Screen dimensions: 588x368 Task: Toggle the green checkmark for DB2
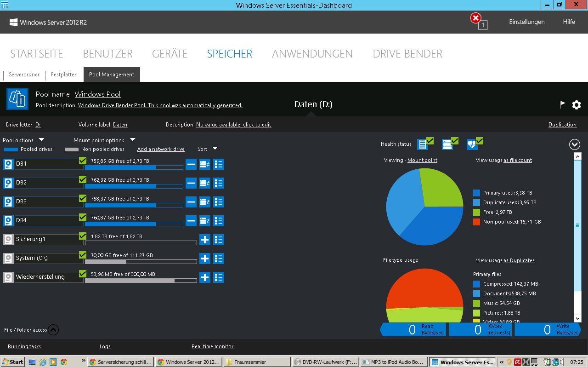pyautogui.click(x=83, y=179)
